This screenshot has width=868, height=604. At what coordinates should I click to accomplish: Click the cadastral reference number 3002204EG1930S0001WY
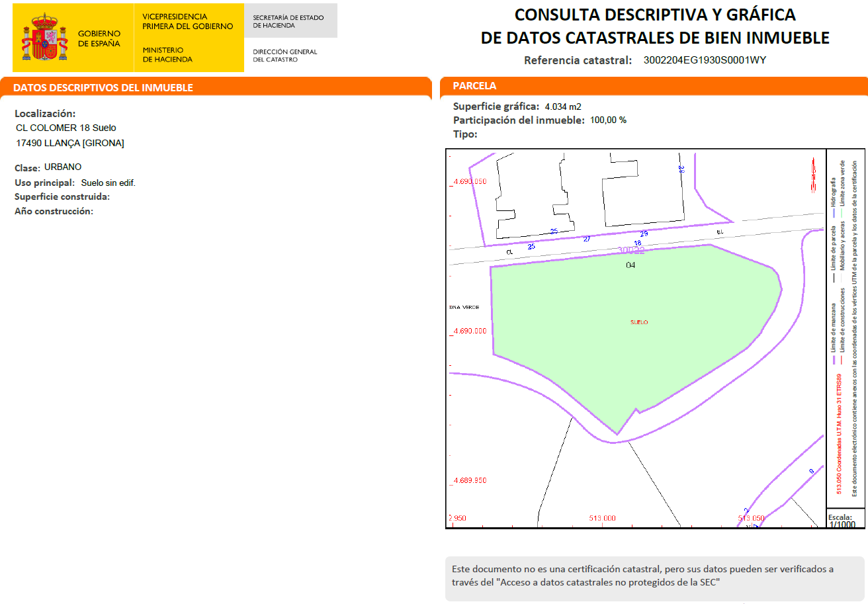[x=705, y=60]
